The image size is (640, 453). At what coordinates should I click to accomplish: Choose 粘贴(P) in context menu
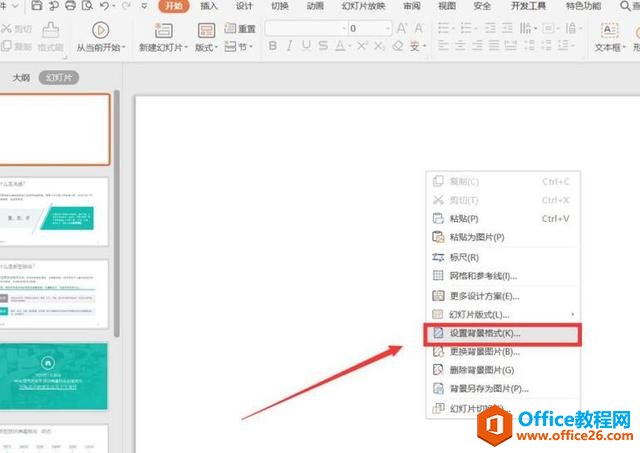503,218
